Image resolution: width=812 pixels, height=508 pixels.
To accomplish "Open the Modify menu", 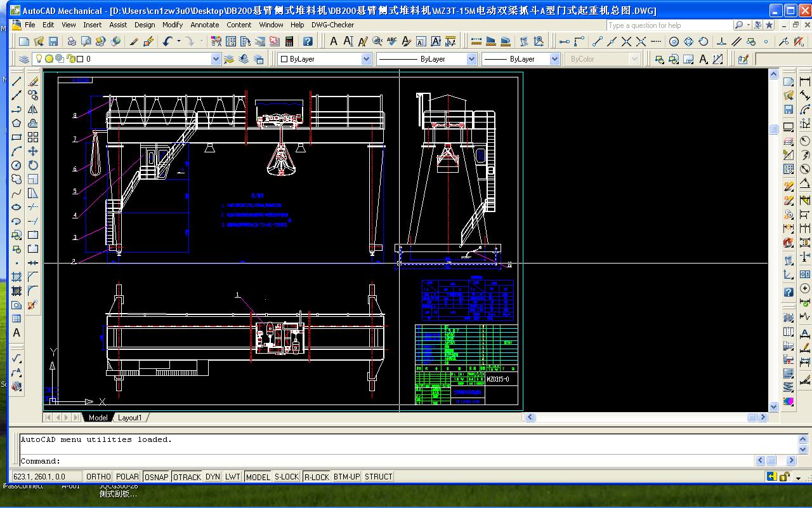I will 173,25.
